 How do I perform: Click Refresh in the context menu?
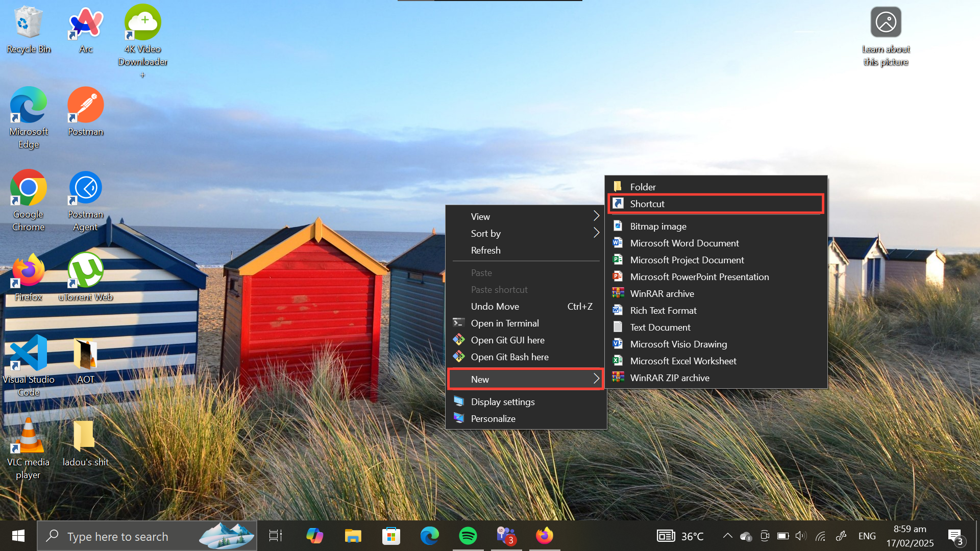click(x=485, y=250)
